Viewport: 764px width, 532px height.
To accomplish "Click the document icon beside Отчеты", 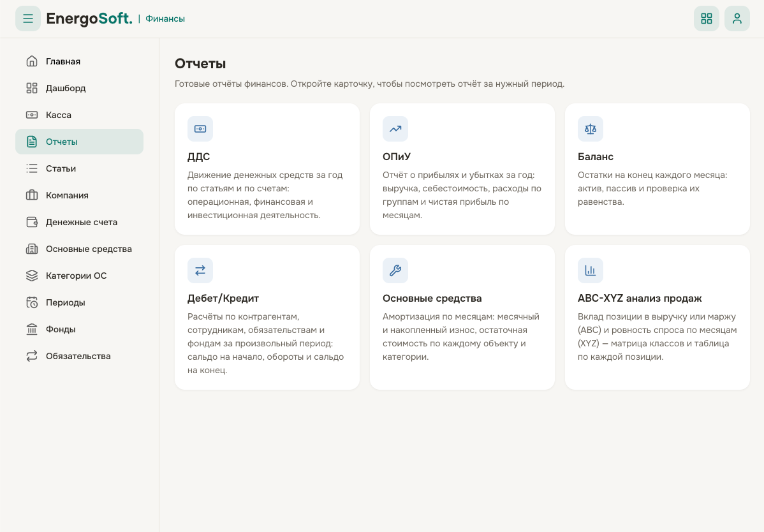I will coord(32,142).
